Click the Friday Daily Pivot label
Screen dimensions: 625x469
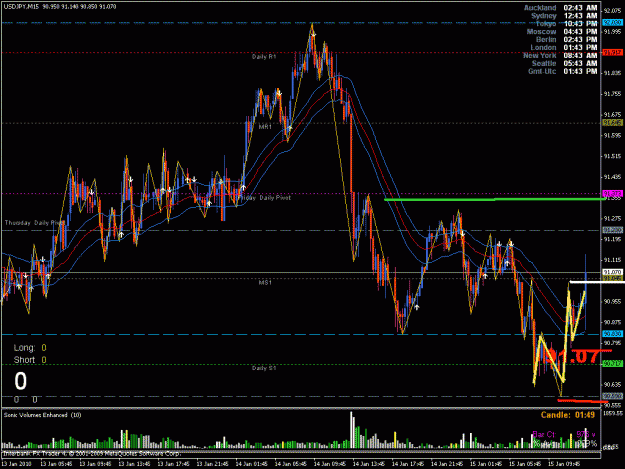265,198
